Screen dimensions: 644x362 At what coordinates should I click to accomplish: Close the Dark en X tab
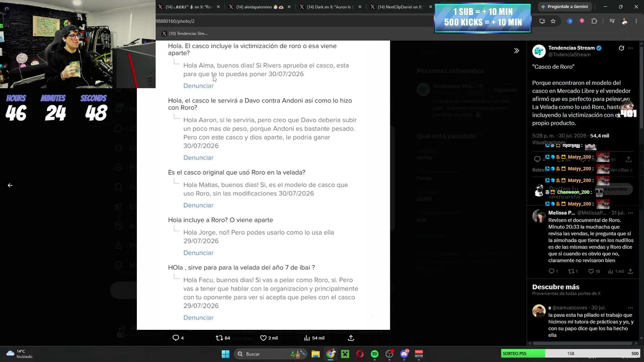tap(359, 7)
